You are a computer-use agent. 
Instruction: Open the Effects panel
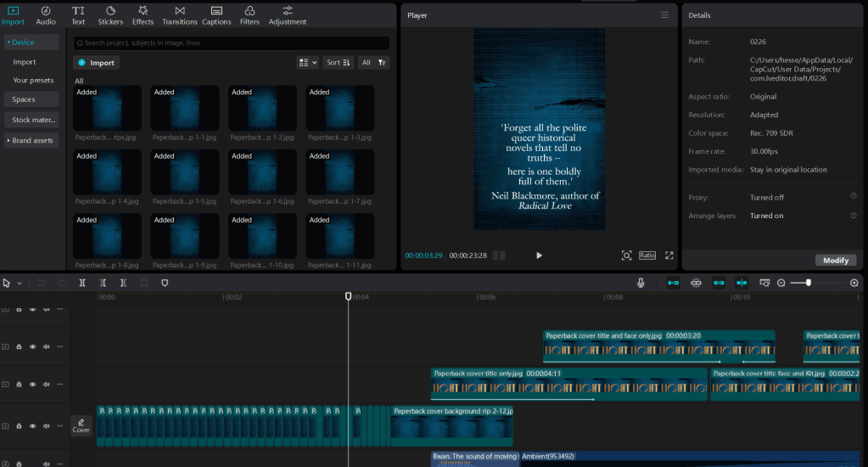pyautogui.click(x=143, y=14)
